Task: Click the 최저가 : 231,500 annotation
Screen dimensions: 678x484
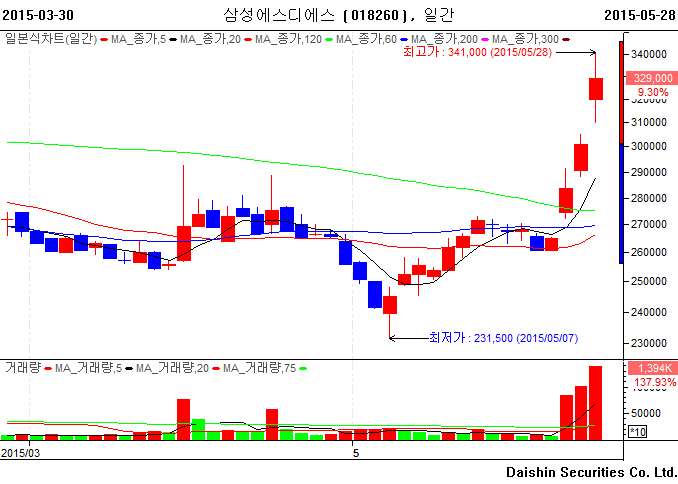Action: 503,338
